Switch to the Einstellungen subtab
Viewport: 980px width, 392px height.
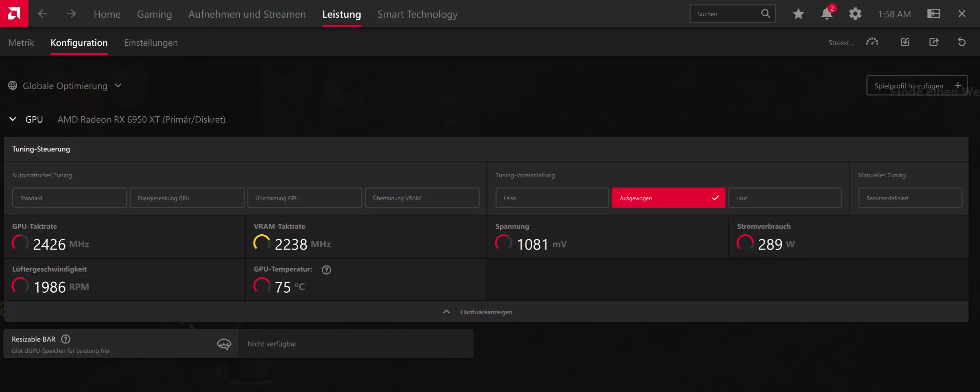click(x=151, y=43)
